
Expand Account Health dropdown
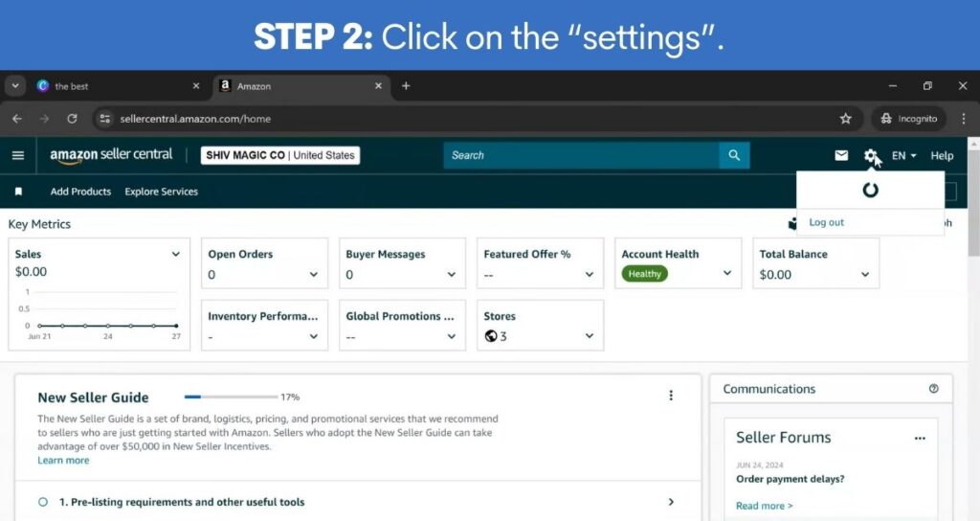tap(727, 273)
